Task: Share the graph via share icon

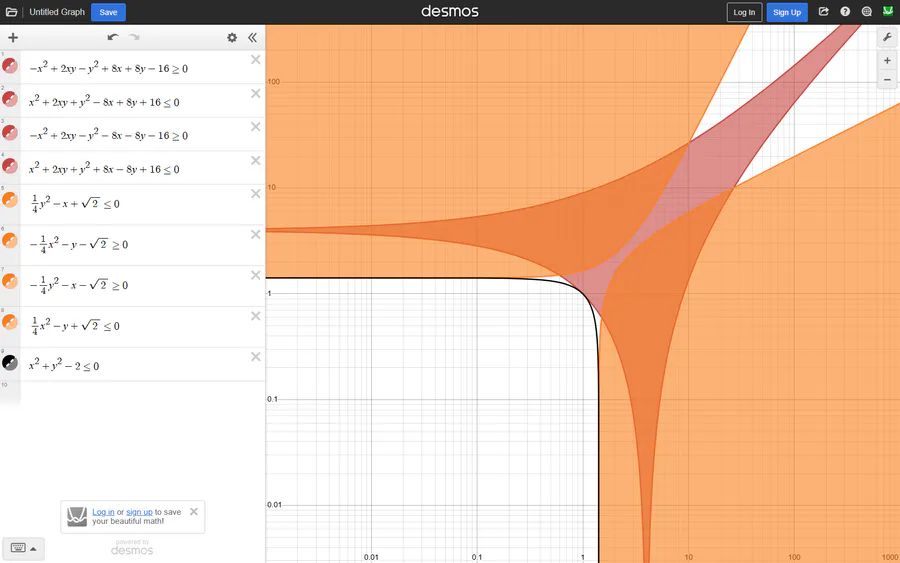Action: (823, 11)
